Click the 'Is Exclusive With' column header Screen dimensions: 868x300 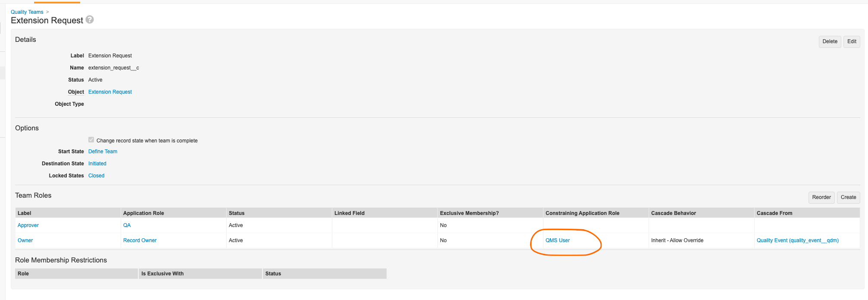(162, 274)
